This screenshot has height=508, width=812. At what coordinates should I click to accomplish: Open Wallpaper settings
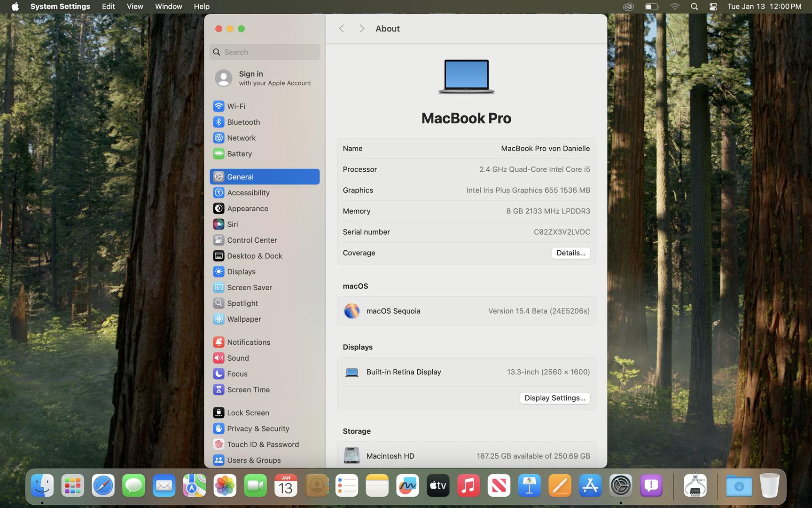click(x=244, y=319)
